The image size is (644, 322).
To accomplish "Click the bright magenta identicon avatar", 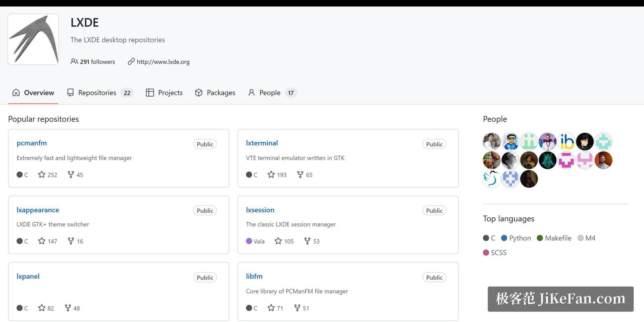I will (566, 160).
